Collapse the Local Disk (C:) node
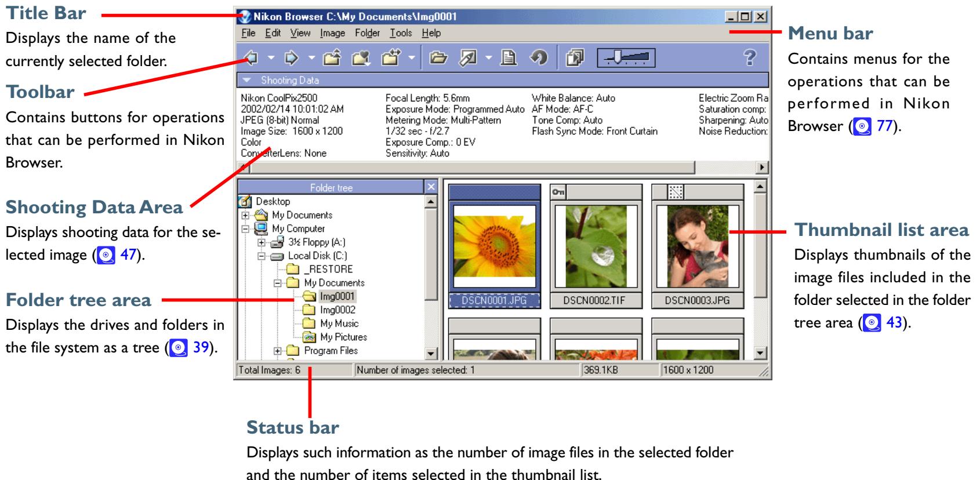 point(261,256)
